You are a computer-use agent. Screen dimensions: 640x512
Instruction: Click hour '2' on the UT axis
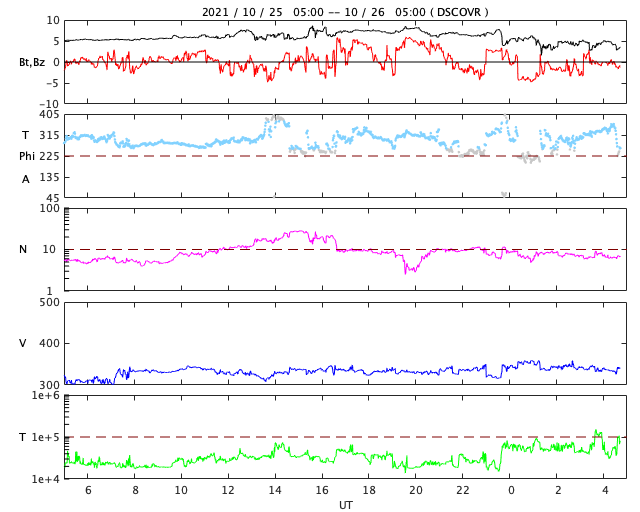[x=558, y=490]
